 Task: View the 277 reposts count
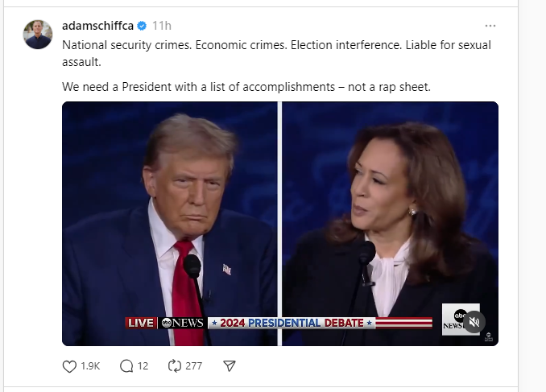pos(193,365)
